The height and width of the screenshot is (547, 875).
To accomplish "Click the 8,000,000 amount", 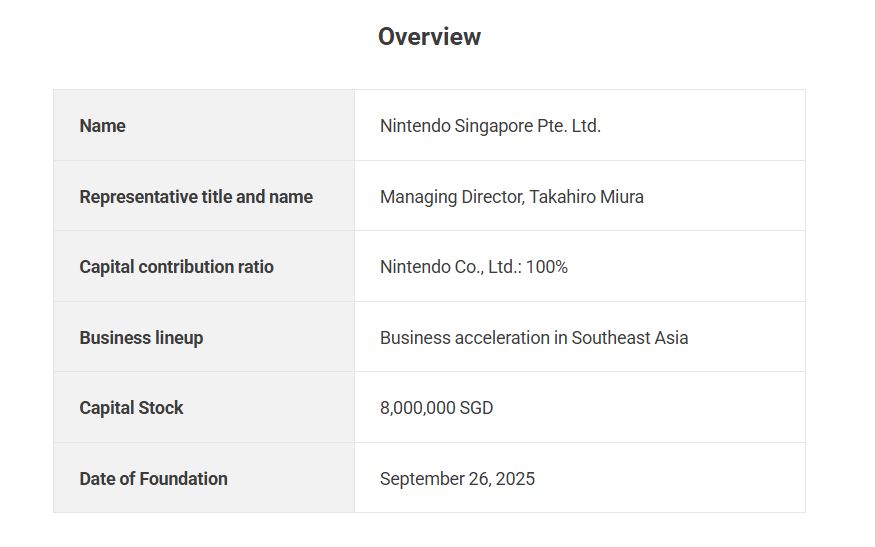I will (x=417, y=408).
